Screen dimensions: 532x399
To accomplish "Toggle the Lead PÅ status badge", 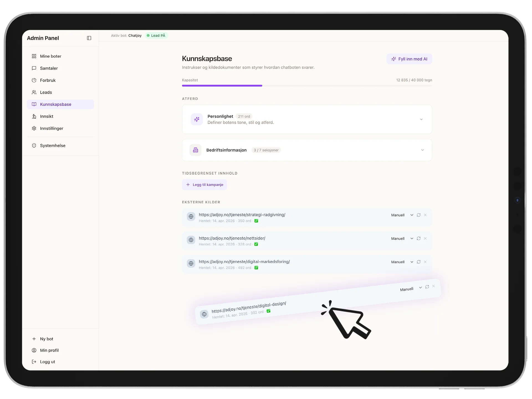I will click(x=156, y=35).
